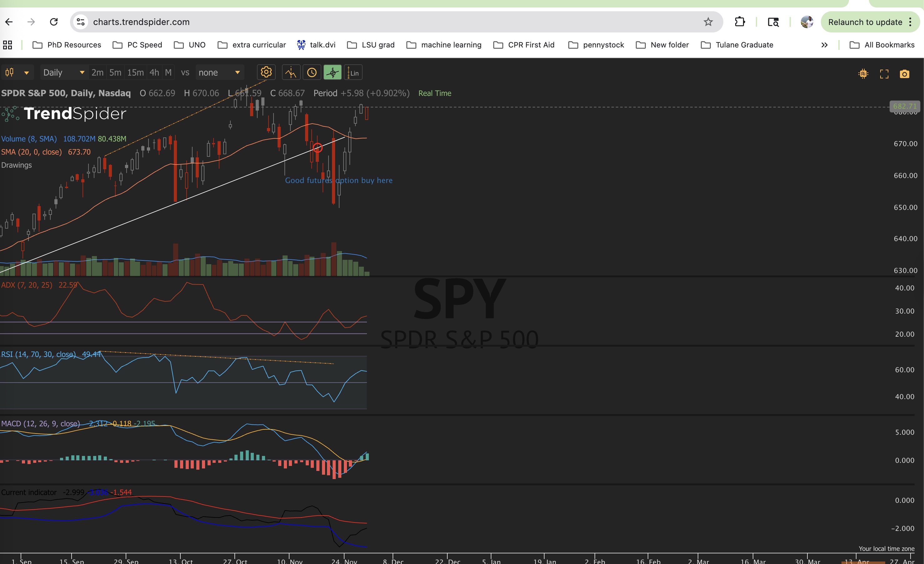The height and width of the screenshot is (564, 924).
Task: Take a chart snapshot with camera icon
Action: click(904, 74)
